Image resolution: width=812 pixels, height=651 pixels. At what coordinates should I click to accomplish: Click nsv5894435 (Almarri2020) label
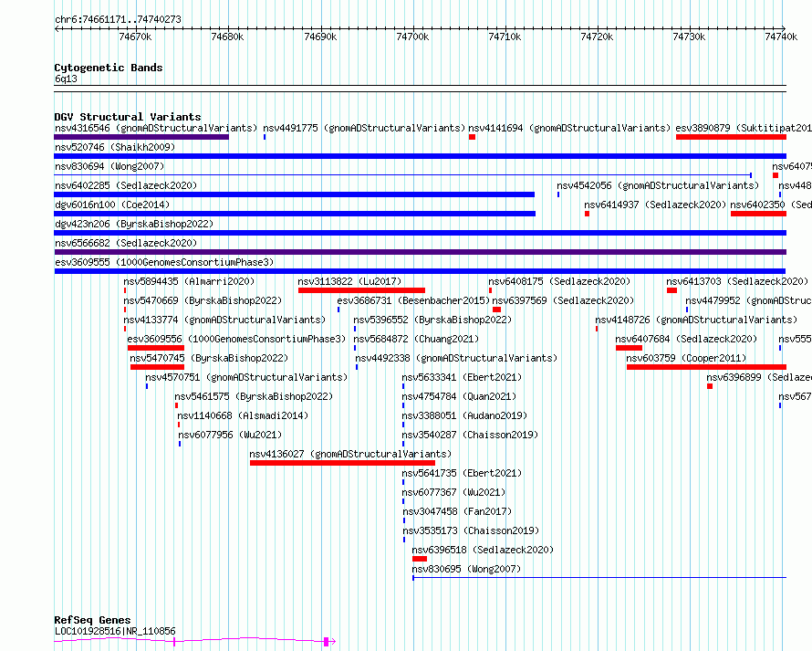pyautogui.click(x=189, y=281)
